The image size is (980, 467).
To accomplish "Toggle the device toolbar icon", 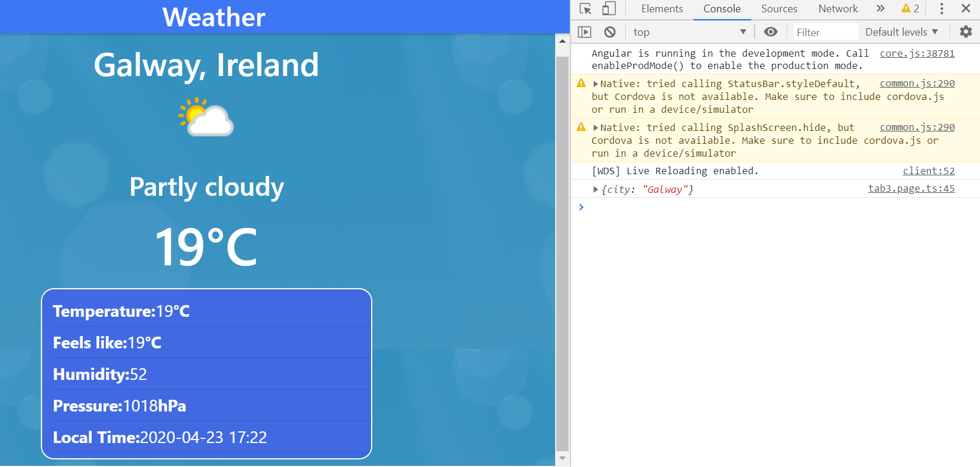I will [x=609, y=9].
